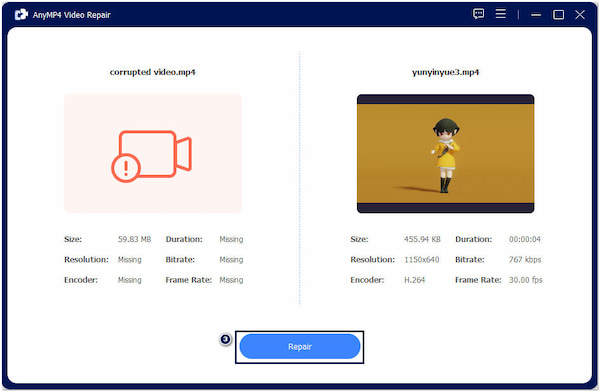
Task: Click the corrupted video camera warning icon
Action: click(152, 156)
